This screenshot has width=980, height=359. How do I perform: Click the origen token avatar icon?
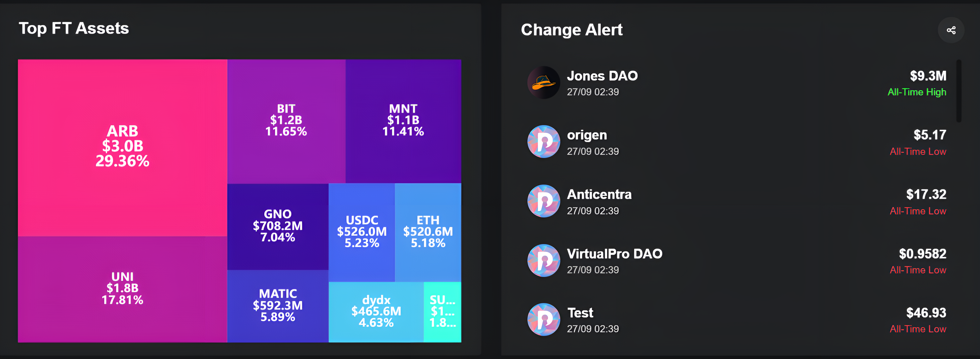pos(543,141)
